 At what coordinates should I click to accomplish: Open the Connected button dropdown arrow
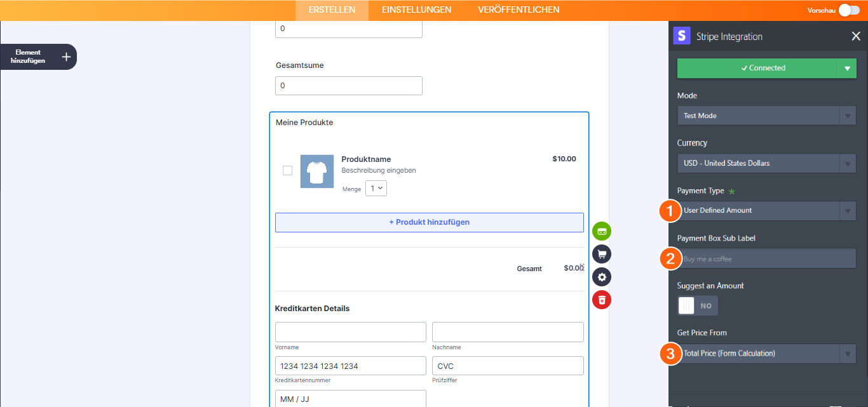[847, 68]
